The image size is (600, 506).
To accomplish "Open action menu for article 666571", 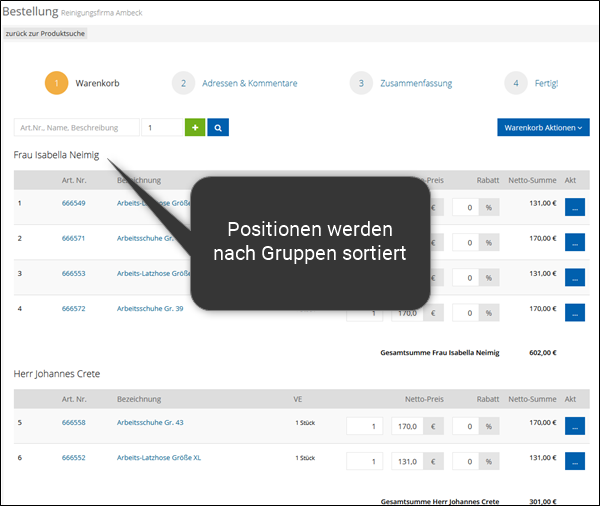I will (x=577, y=242).
